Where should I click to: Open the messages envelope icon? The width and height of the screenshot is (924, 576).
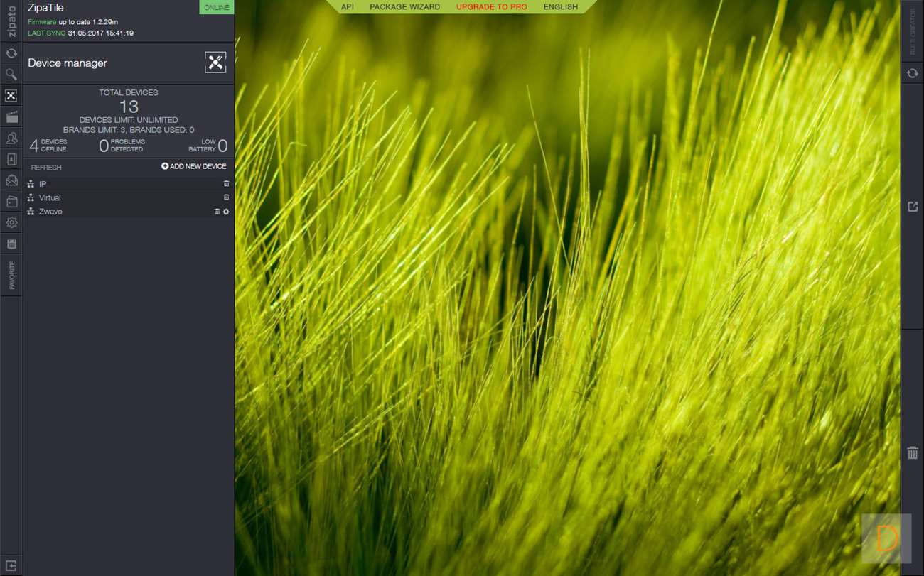(11, 180)
